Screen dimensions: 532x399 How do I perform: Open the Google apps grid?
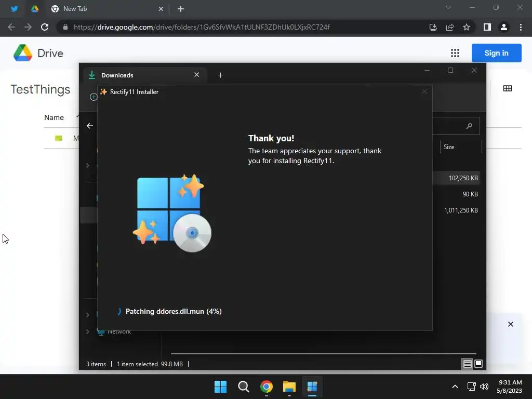(455, 53)
